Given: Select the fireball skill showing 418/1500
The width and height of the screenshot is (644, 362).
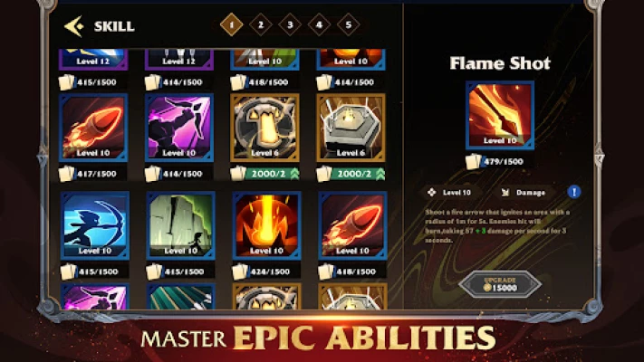Looking at the screenshot, I should tap(352, 225).
